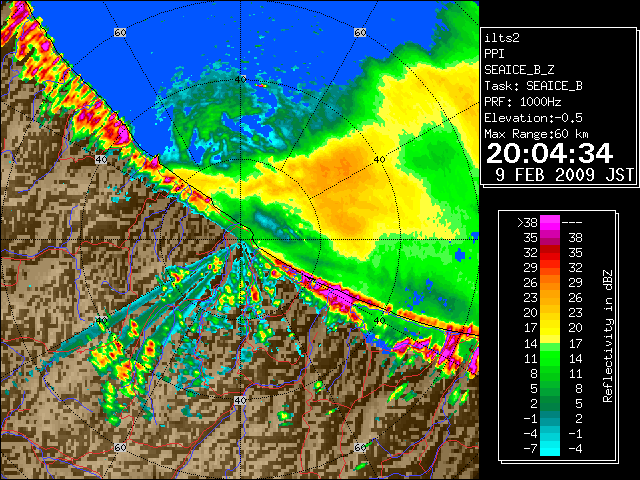The image size is (640, 480).
Task: Click the large time stamp "20:04:34"
Action: [x=549, y=153]
